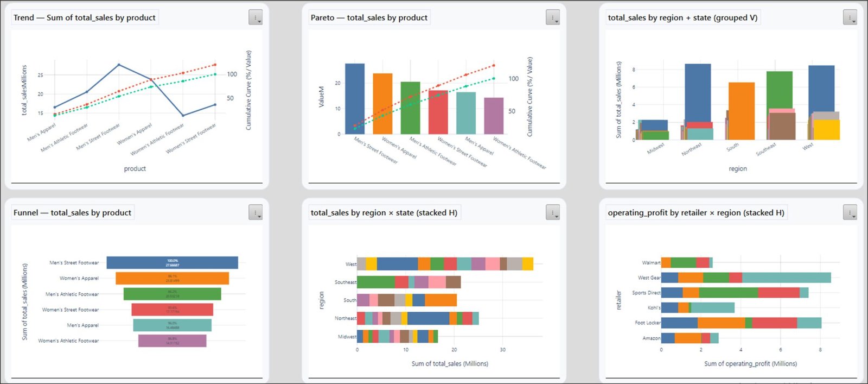Click the Trend — Sum of total_sales title
868x384 pixels.
(85, 17)
